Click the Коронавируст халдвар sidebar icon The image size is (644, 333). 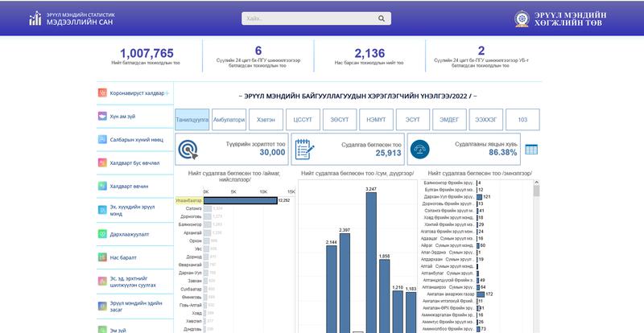coord(102,92)
